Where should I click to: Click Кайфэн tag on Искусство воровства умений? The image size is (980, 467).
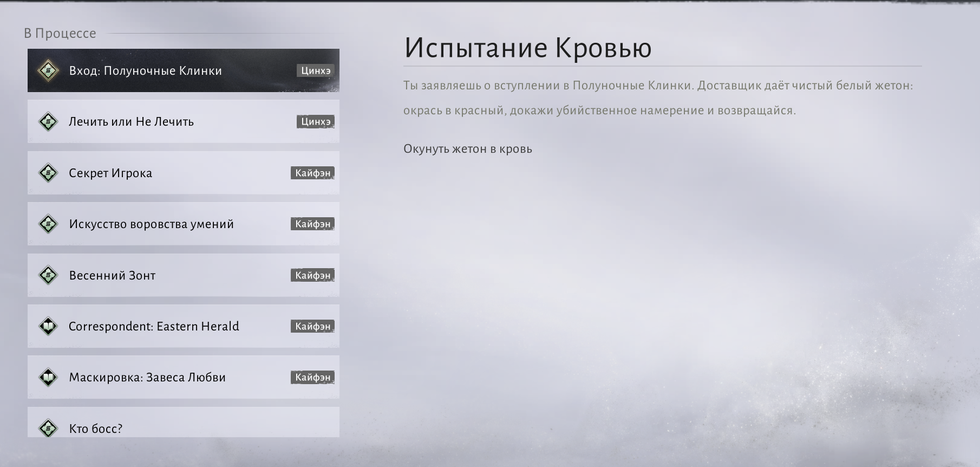pos(313,224)
